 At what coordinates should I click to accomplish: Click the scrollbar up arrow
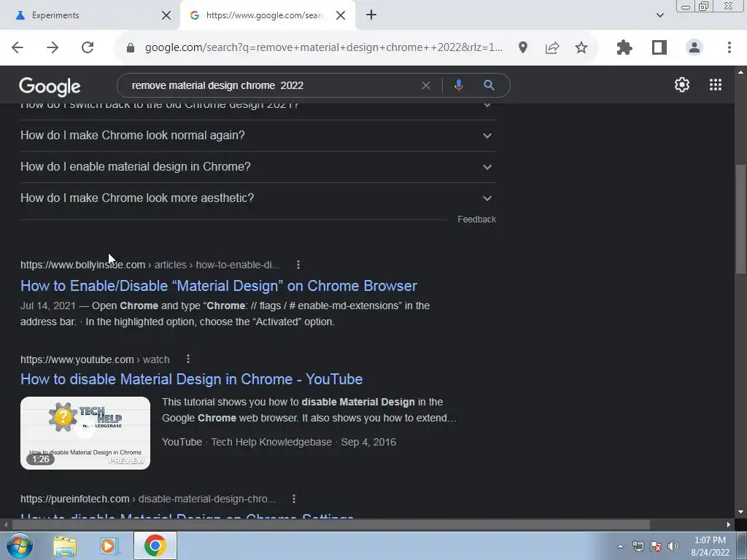pyautogui.click(x=740, y=72)
